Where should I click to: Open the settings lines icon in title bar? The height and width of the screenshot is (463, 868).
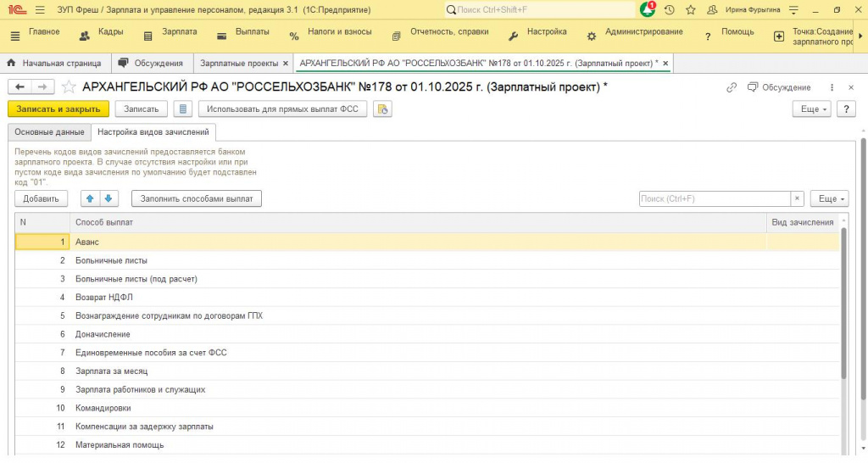[x=793, y=9]
